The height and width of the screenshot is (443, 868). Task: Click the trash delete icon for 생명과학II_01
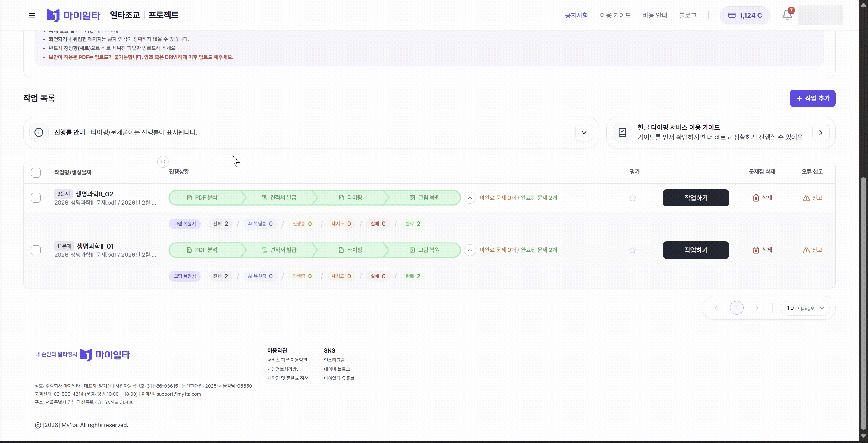point(756,250)
